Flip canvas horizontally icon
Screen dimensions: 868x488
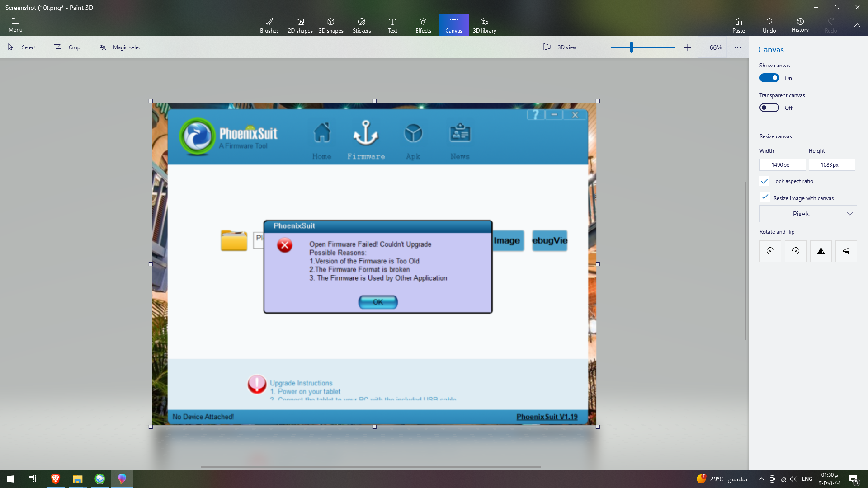[821, 251]
